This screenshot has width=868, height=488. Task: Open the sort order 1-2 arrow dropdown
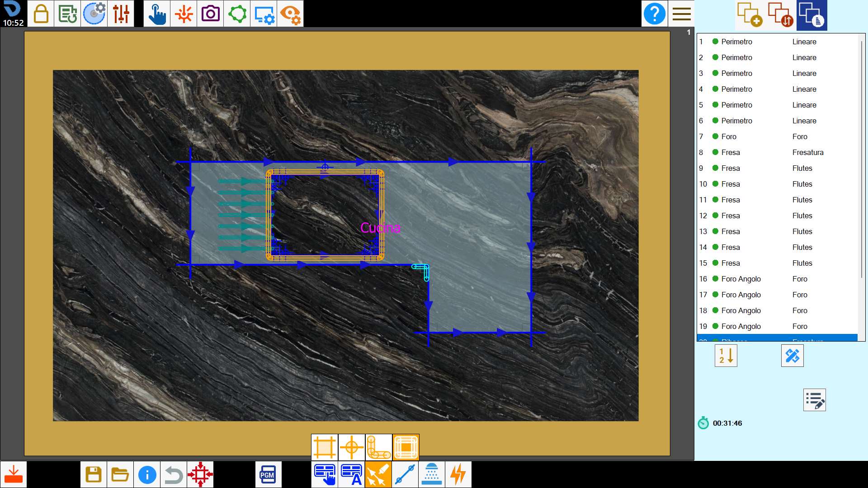726,356
